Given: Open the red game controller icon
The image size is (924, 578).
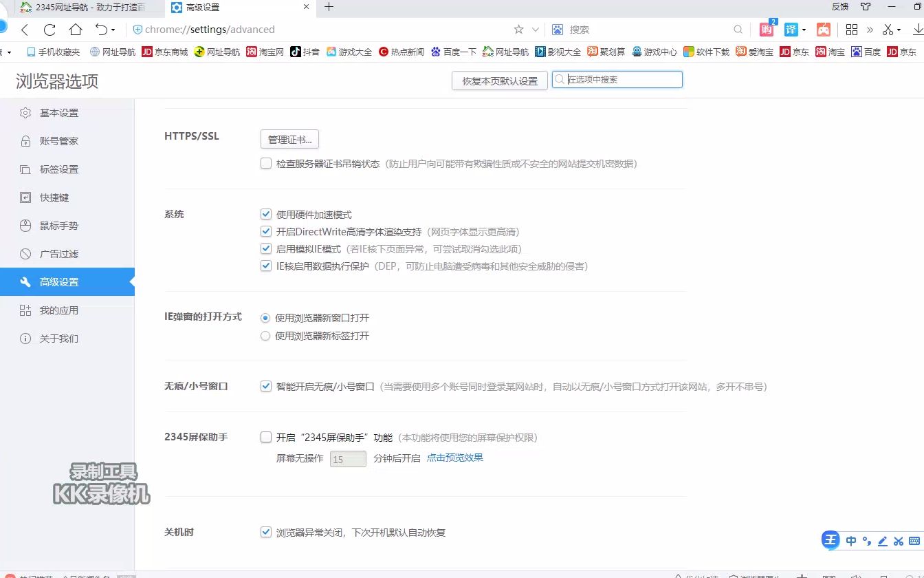Looking at the screenshot, I should pyautogui.click(x=824, y=30).
